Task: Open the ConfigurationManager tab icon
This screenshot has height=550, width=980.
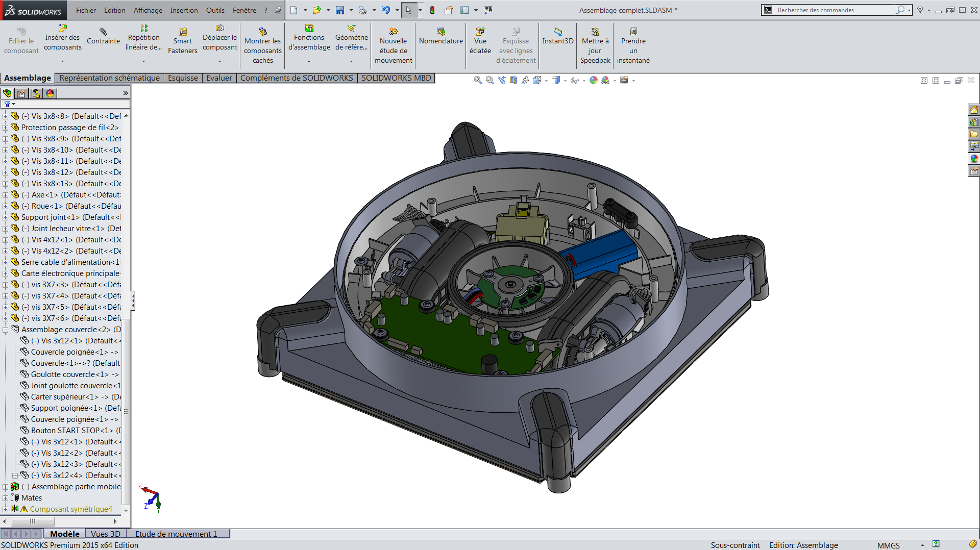Action: (35, 93)
